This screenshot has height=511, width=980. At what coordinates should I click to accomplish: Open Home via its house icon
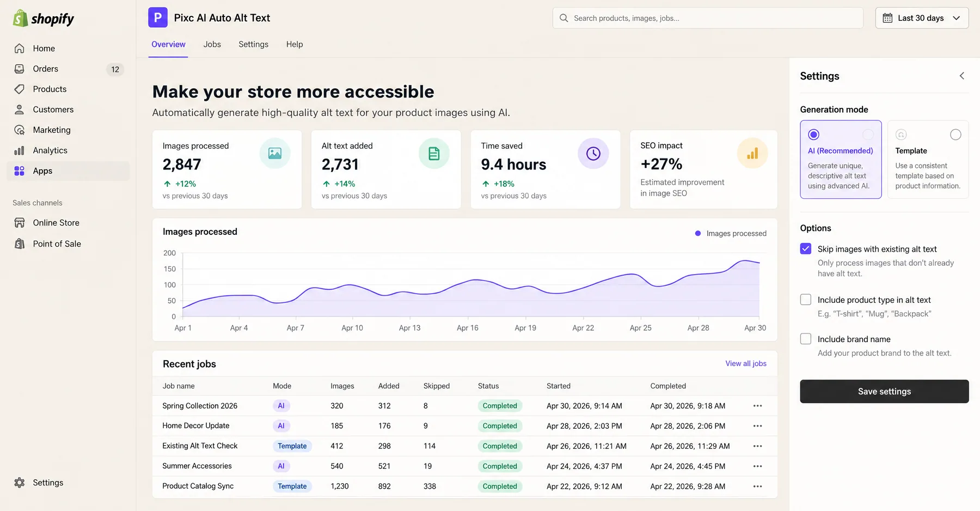(20, 48)
